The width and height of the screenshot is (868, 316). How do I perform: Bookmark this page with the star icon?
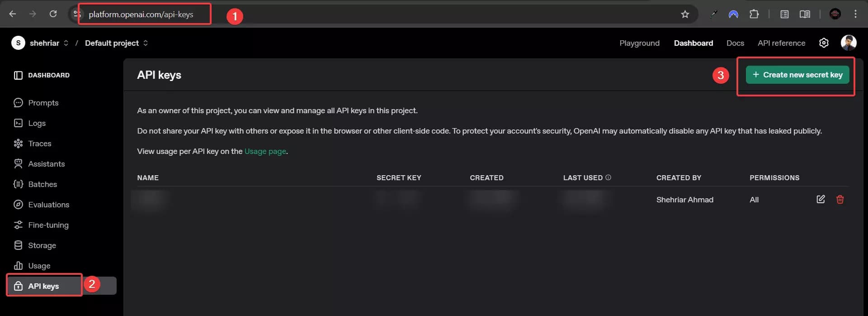tap(685, 14)
